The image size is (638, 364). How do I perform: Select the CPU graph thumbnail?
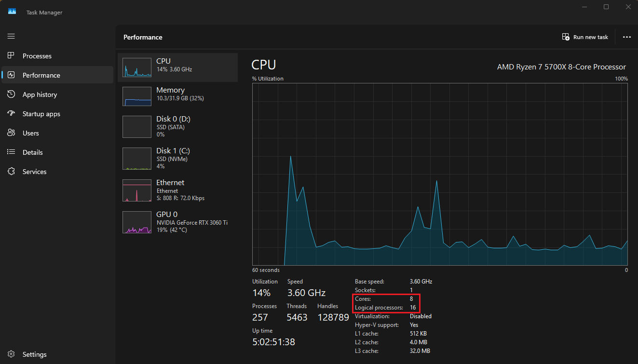click(137, 67)
